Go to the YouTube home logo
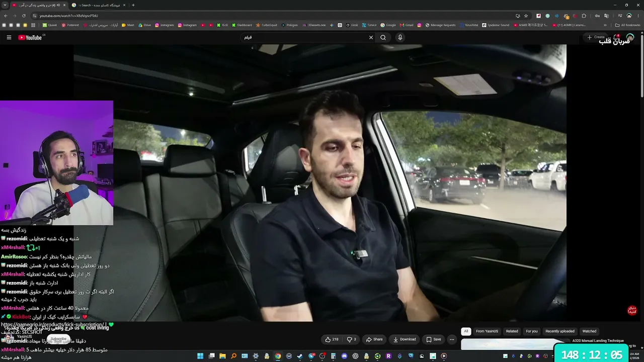The image size is (644, 362). coord(30,38)
